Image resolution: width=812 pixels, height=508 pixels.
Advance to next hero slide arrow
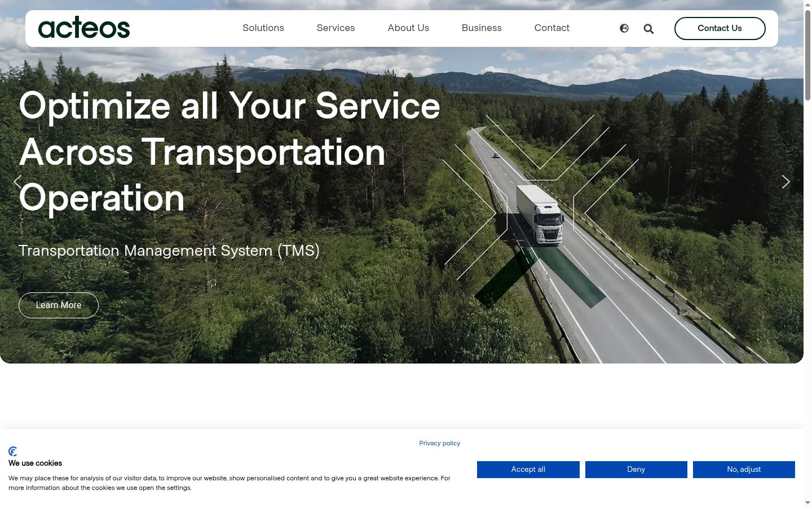click(x=786, y=182)
